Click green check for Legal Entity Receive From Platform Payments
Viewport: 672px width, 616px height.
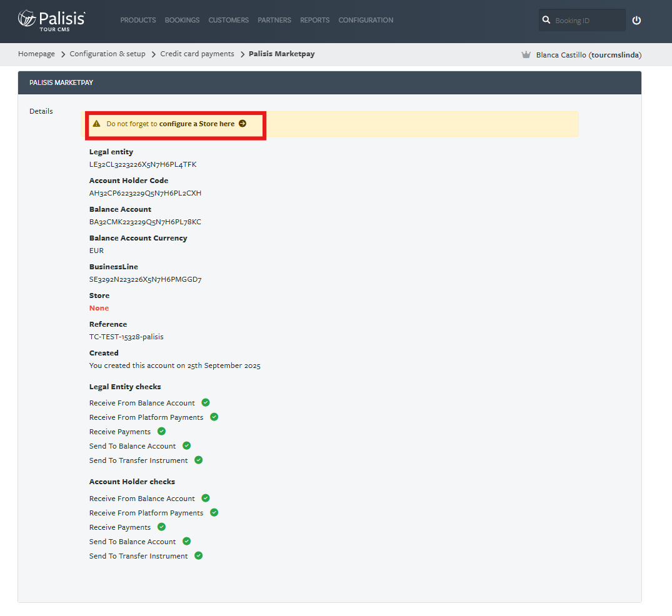tap(214, 417)
